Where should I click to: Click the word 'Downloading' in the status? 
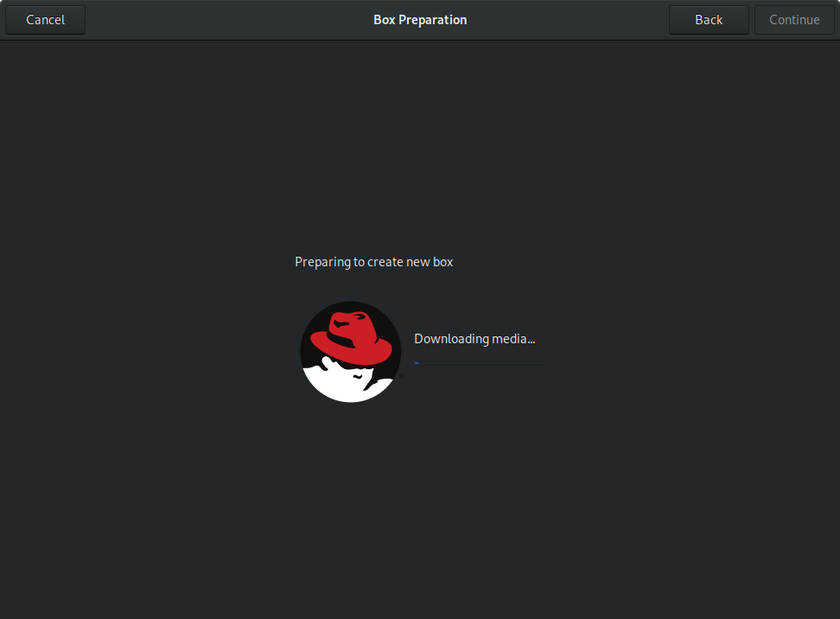tap(451, 339)
